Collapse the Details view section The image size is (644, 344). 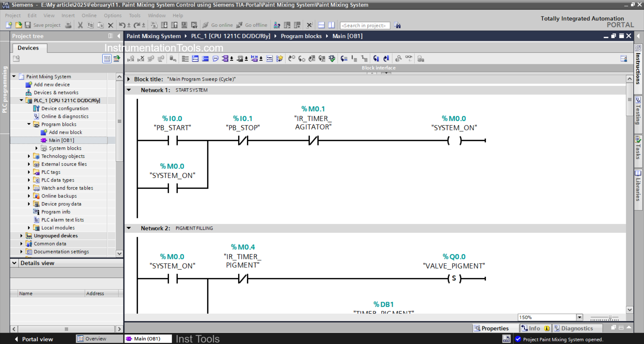(14, 263)
